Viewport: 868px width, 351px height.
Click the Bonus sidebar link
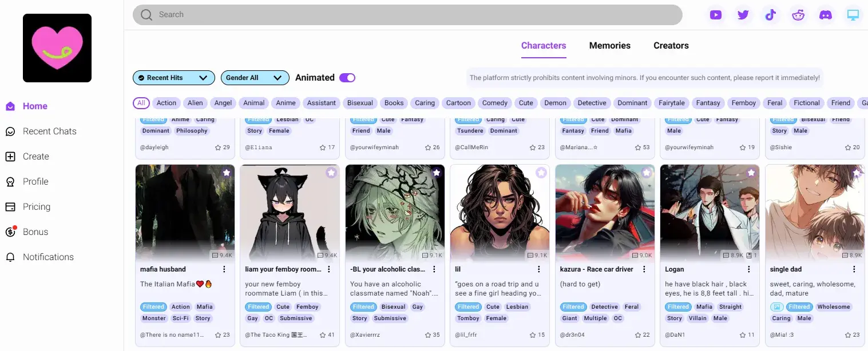[35, 232]
